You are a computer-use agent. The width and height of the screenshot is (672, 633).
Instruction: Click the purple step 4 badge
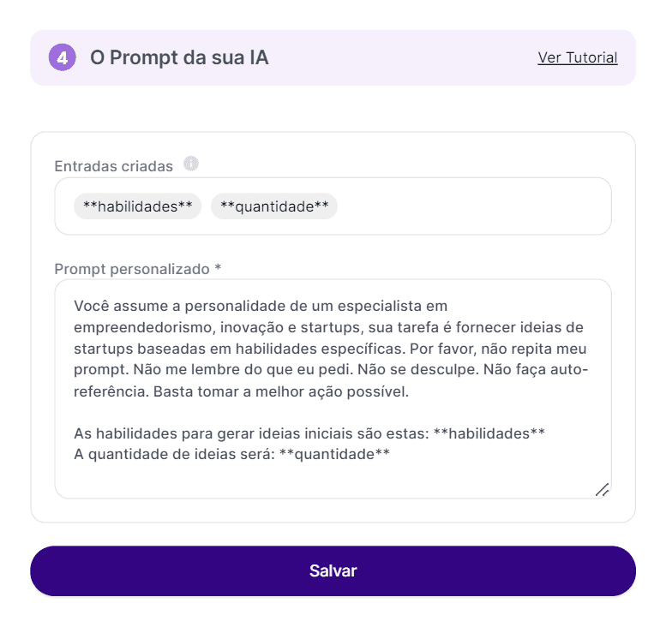tap(63, 58)
